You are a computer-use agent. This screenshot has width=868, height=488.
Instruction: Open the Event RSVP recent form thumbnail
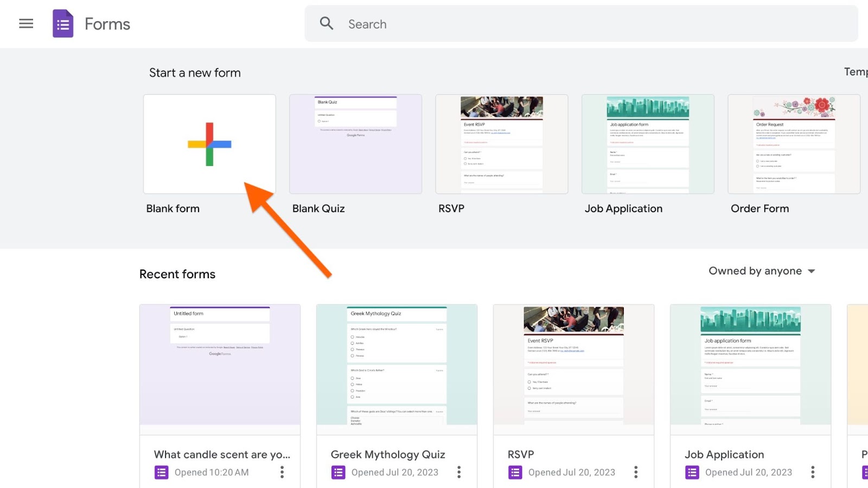pyautogui.click(x=573, y=364)
